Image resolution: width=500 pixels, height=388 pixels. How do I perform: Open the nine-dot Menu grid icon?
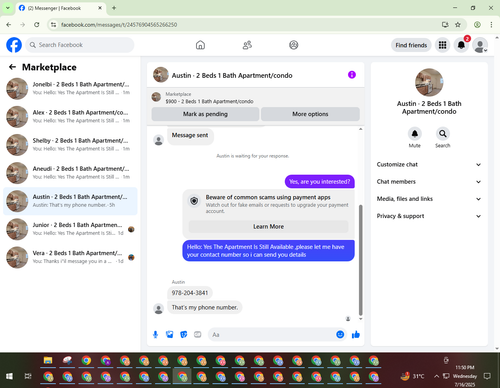coord(442,45)
